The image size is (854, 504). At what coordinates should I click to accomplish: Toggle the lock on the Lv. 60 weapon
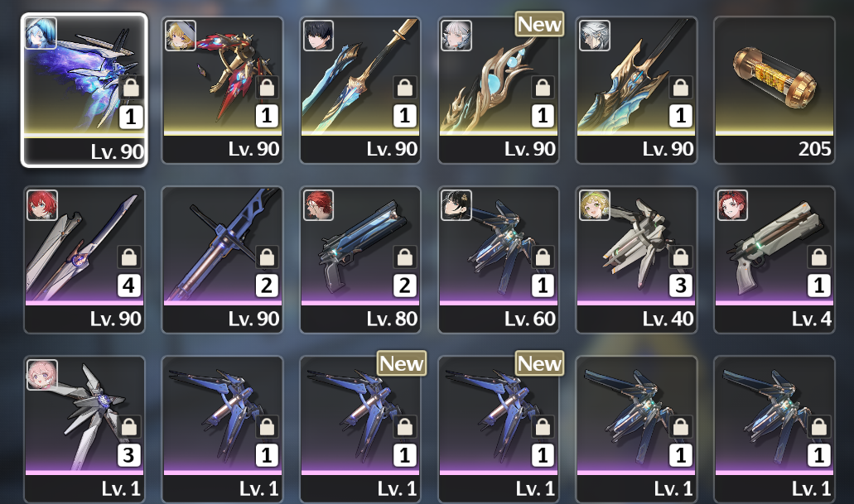(x=543, y=257)
